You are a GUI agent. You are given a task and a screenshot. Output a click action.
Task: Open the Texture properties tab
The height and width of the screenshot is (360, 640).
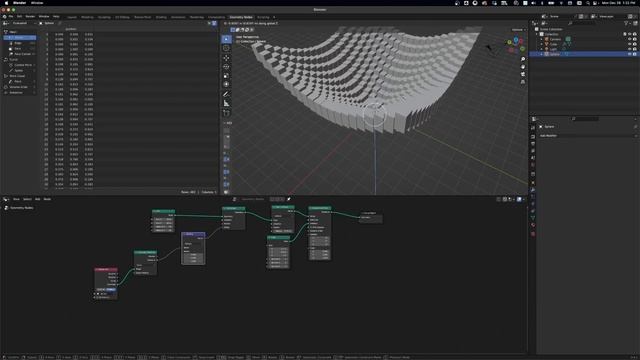[533, 234]
